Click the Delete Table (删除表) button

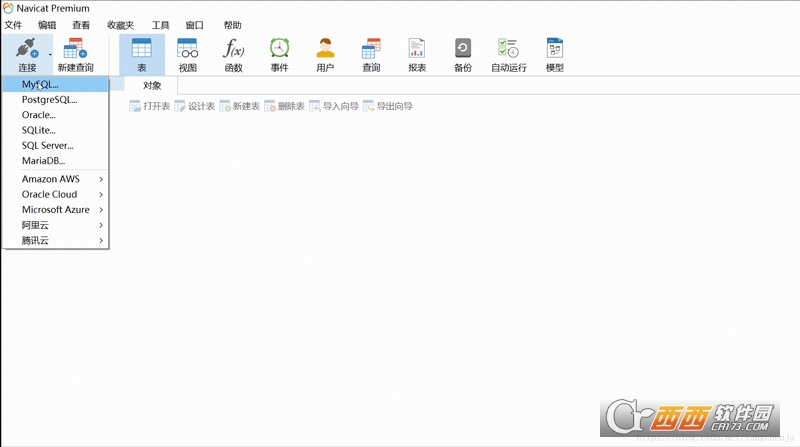click(x=284, y=106)
